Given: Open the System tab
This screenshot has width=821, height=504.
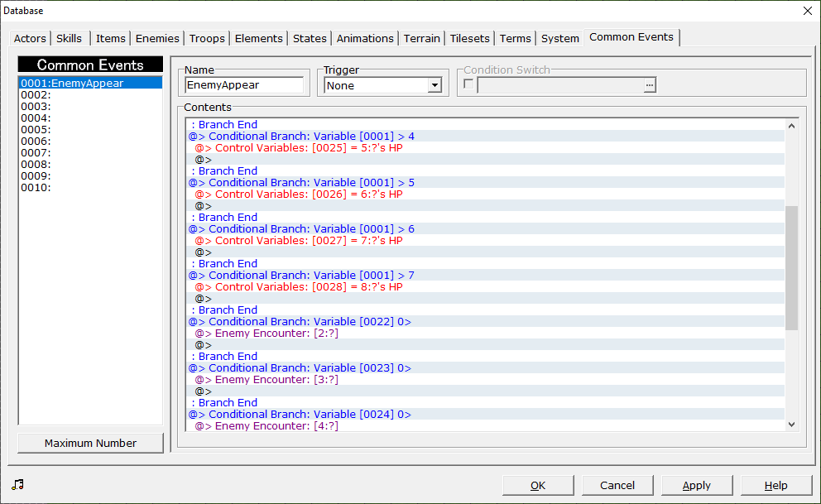Looking at the screenshot, I should 559,38.
